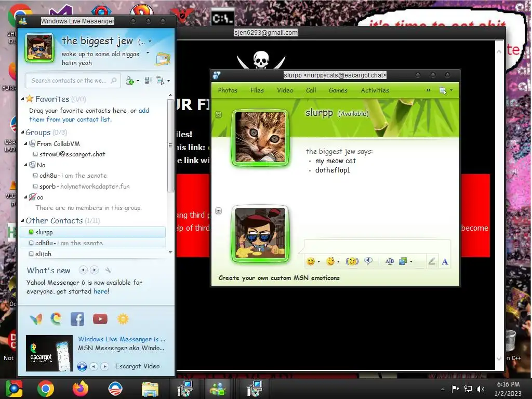Open Call menu in chat window
Screen dimensions: 532x399
click(x=311, y=90)
